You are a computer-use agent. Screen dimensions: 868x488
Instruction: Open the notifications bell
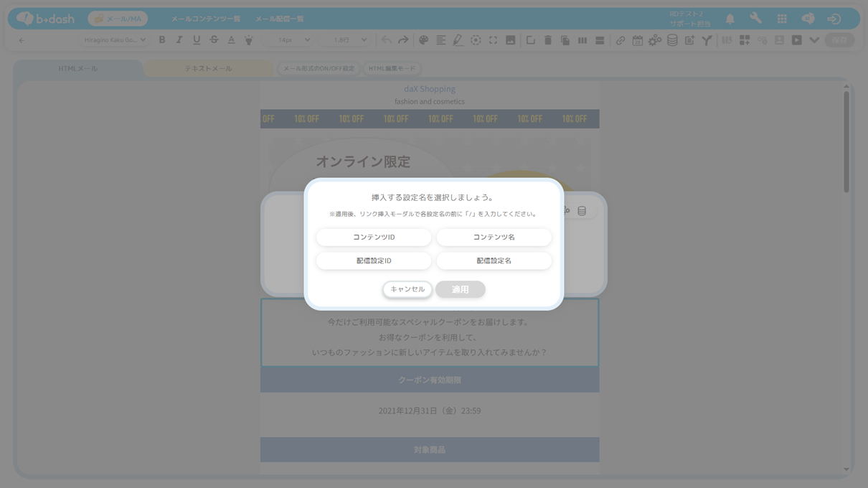click(730, 19)
